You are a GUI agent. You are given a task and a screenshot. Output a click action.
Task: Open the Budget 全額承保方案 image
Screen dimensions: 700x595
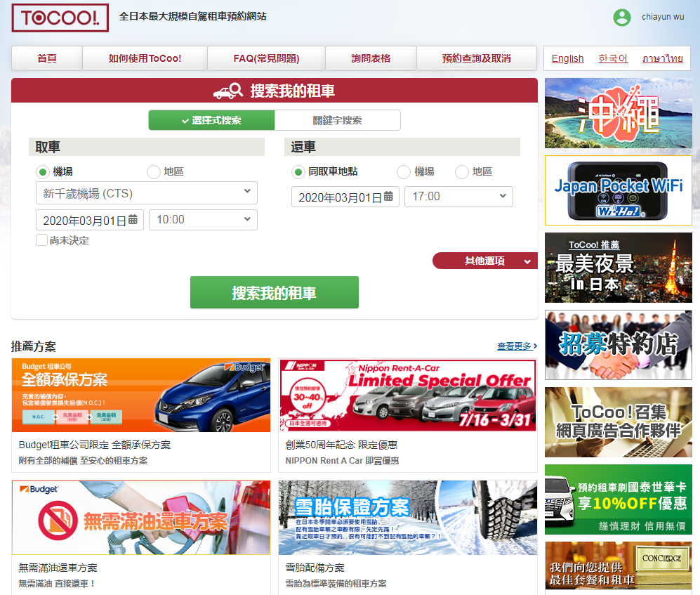pyautogui.click(x=141, y=395)
